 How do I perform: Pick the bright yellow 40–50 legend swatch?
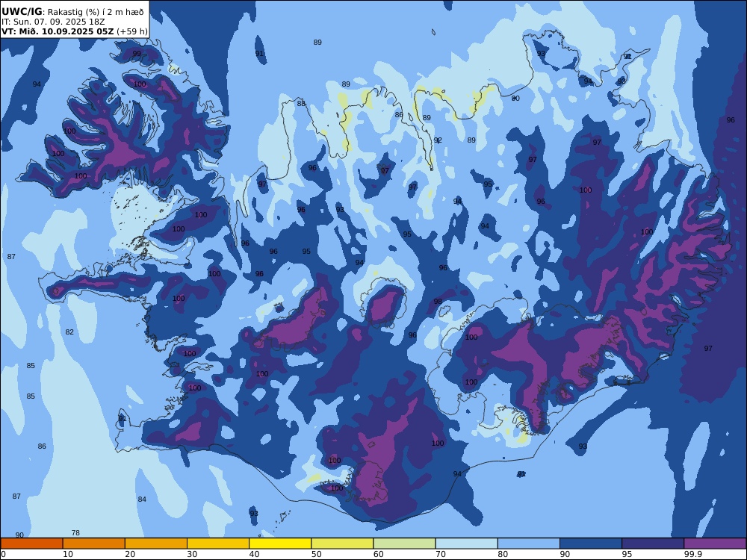click(x=280, y=544)
